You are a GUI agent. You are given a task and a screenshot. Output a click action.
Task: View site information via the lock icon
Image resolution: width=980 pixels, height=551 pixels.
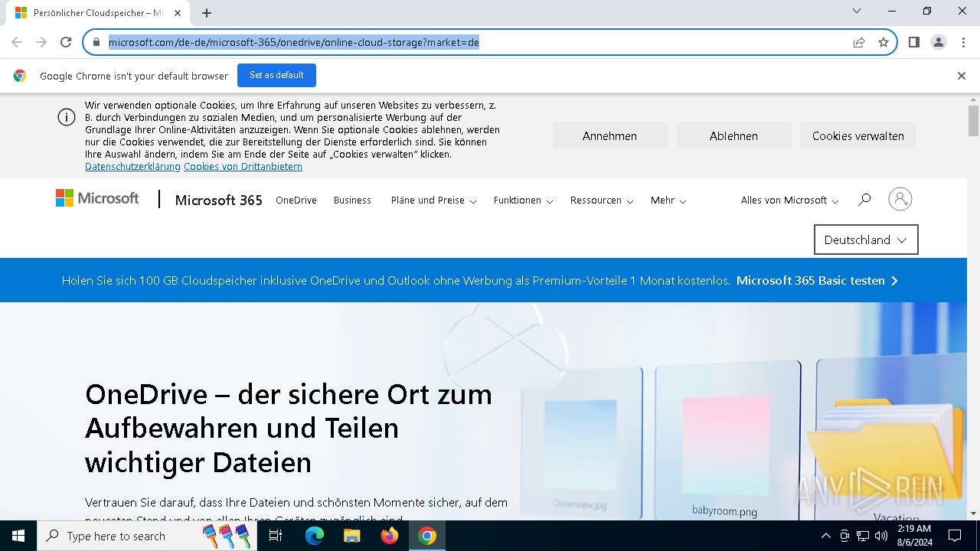(96, 42)
